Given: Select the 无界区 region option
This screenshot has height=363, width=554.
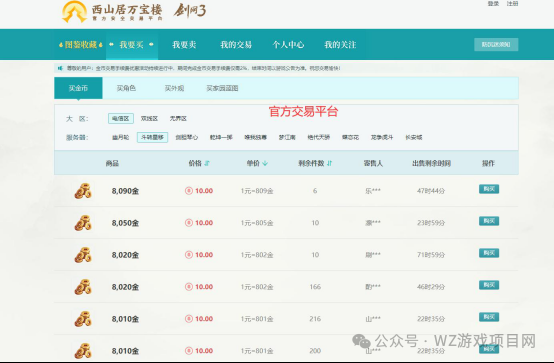Looking at the screenshot, I should point(178,118).
